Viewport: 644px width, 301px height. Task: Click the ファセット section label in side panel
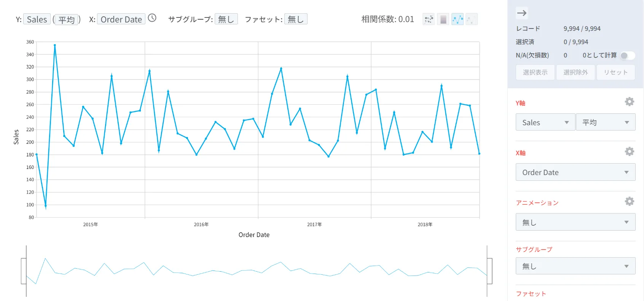click(x=531, y=294)
